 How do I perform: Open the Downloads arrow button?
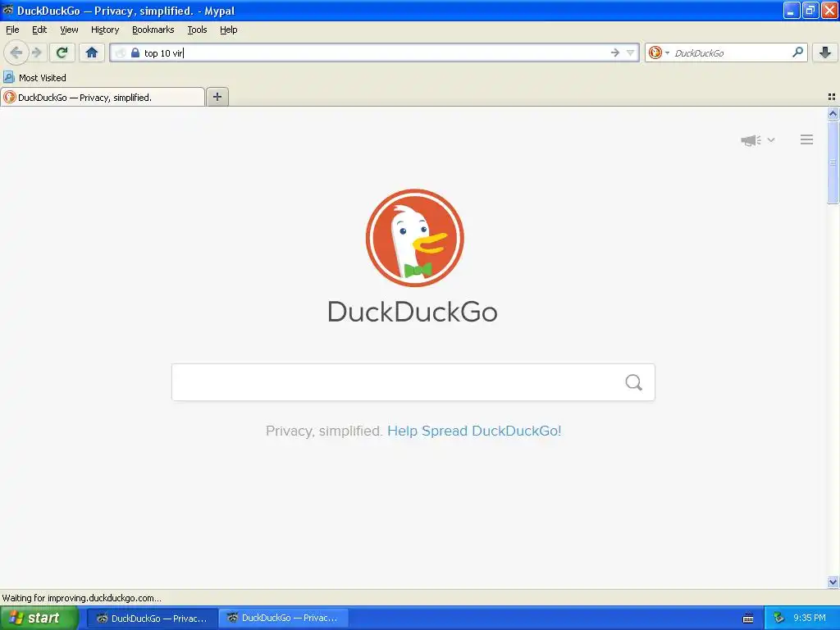coord(825,52)
